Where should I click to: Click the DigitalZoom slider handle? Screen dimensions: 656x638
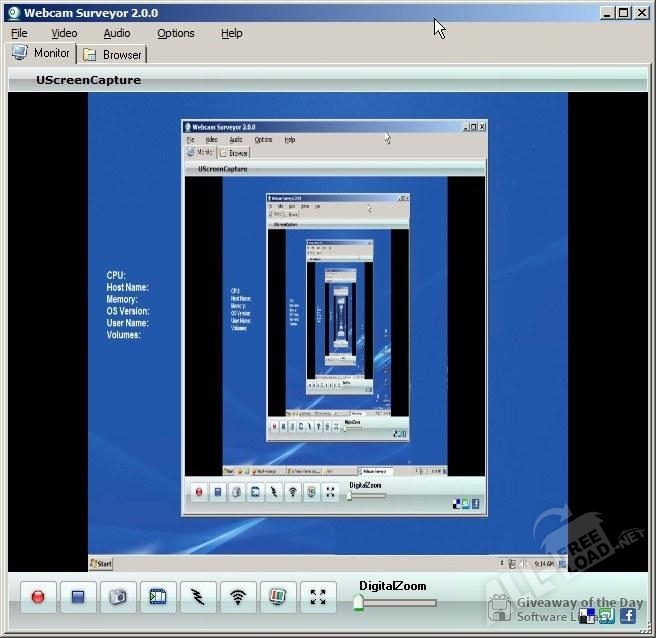pos(359,602)
